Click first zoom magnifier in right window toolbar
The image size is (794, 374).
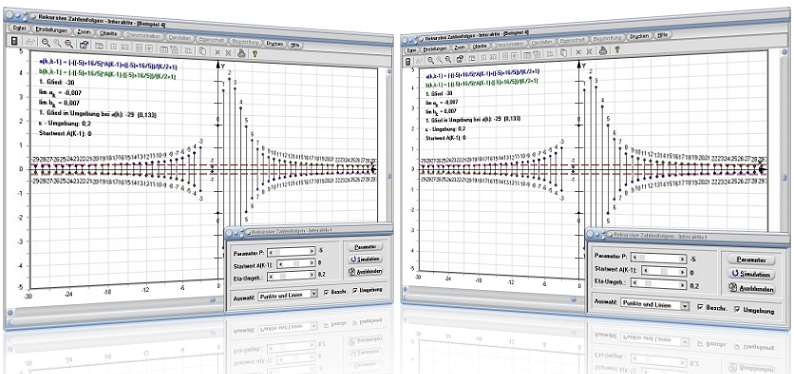coord(431,60)
